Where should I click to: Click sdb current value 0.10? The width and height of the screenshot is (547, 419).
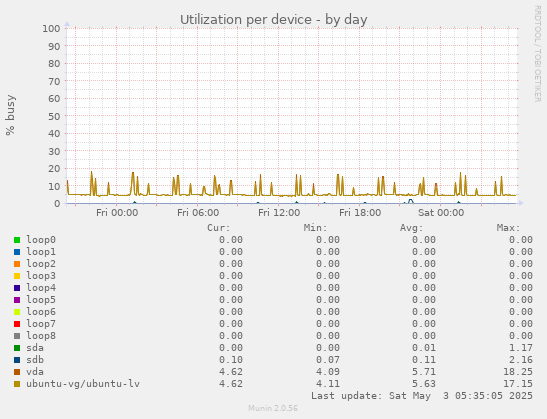click(231, 360)
